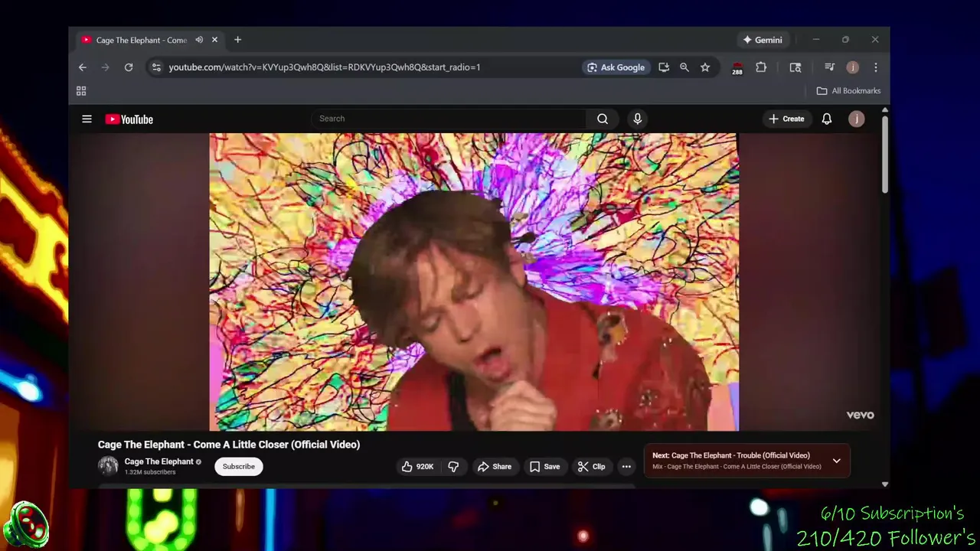Subscribe to Cage The Elephant channel
The height and width of the screenshot is (551, 980).
coord(239,466)
